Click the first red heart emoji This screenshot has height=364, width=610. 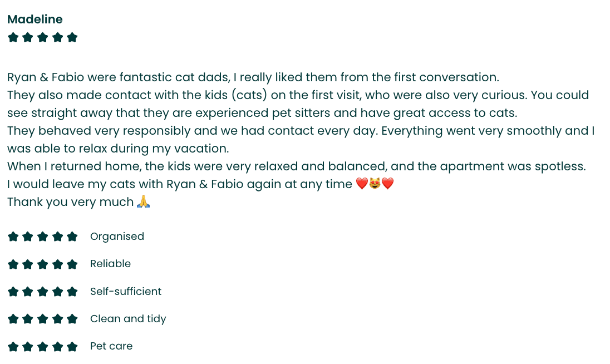click(362, 183)
